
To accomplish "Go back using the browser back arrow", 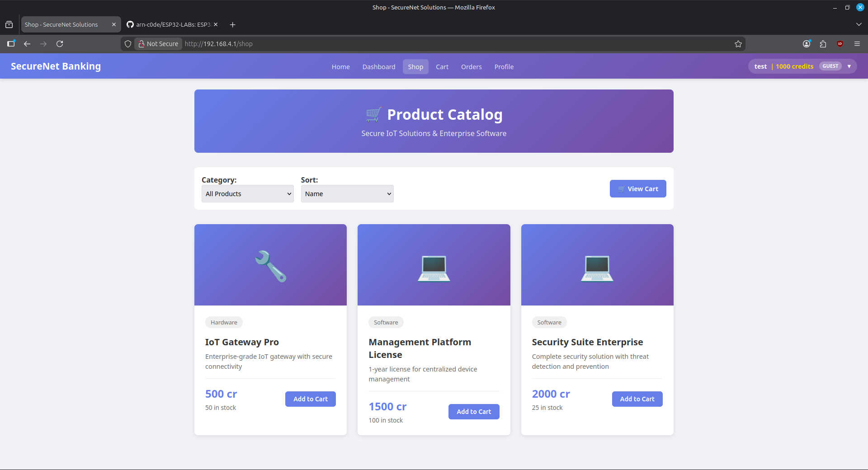I will (x=27, y=44).
